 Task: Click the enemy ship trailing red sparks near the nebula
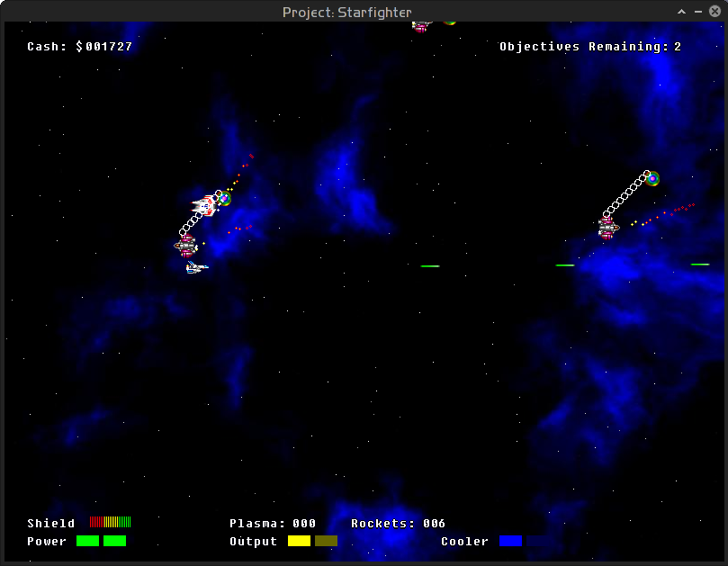pos(607,228)
